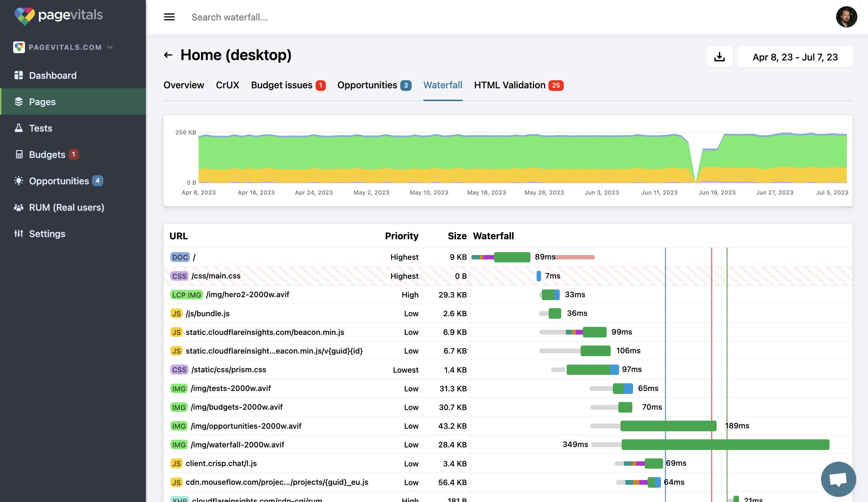Click the user profile avatar

tap(846, 17)
